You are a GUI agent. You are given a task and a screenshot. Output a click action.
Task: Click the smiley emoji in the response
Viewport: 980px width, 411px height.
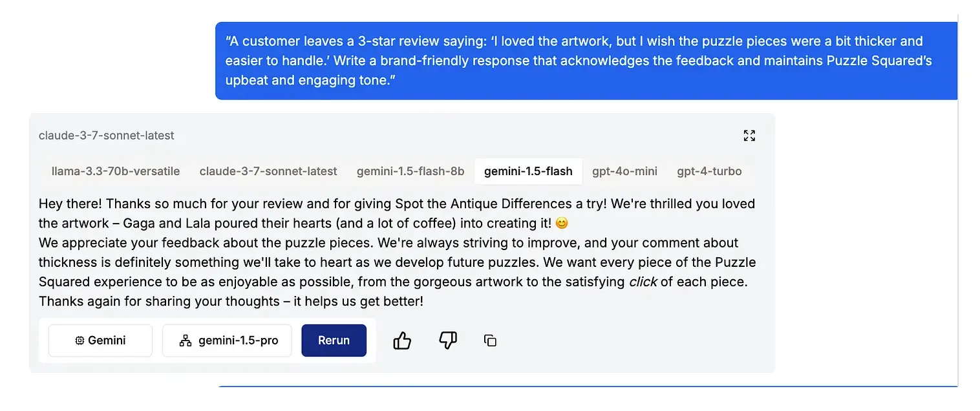tap(562, 224)
